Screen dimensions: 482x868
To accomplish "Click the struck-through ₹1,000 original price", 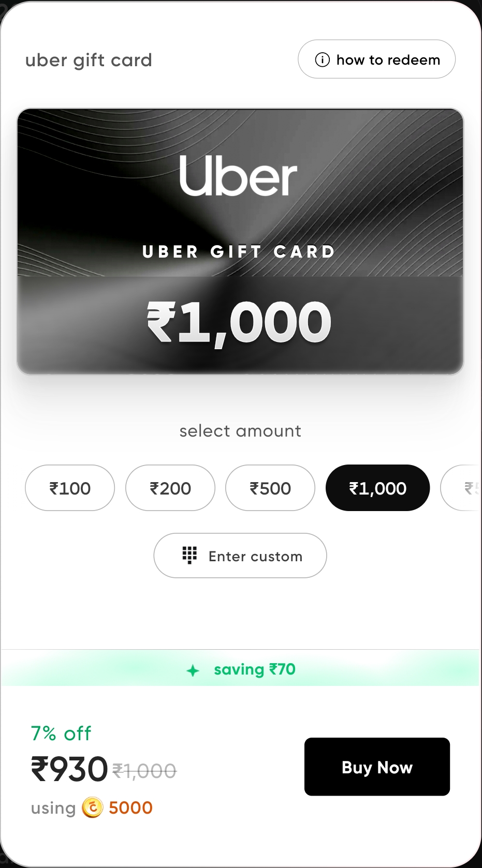I will [144, 771].
